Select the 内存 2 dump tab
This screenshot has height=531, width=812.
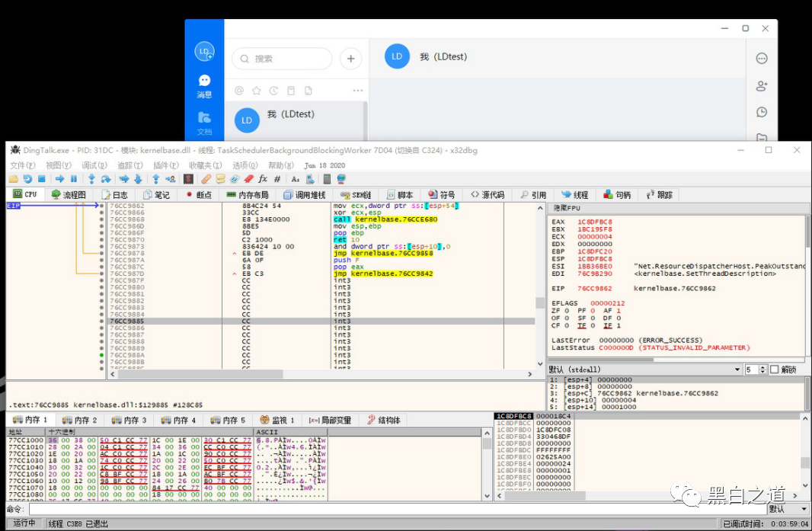click(x=80, y=420)
